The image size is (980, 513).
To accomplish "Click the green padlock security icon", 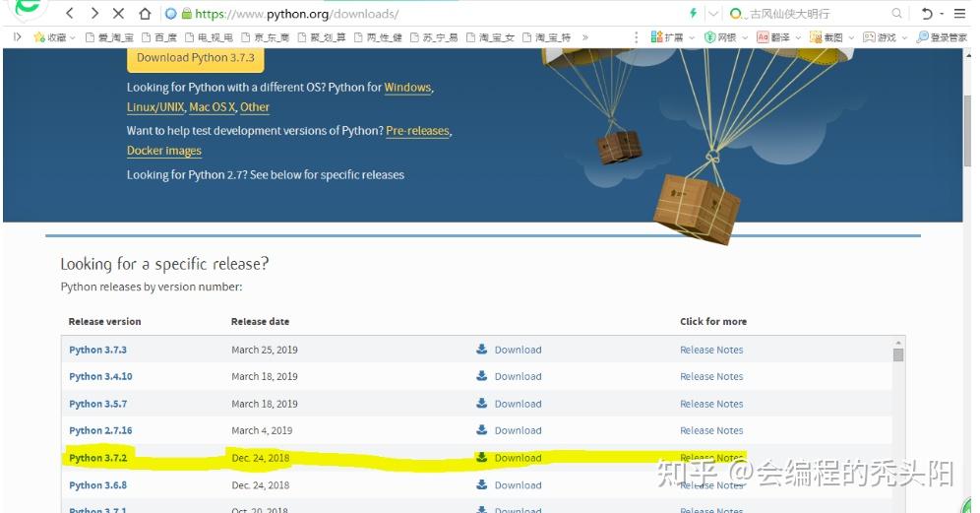I will click(x=186, y=13).
